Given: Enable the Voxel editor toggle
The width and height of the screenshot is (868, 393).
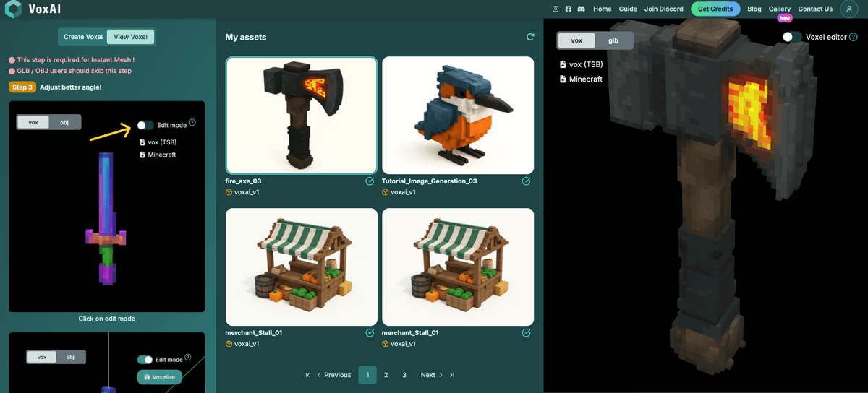Looking at the screenshot, I should pyautogui.click(x=791, y=37).
